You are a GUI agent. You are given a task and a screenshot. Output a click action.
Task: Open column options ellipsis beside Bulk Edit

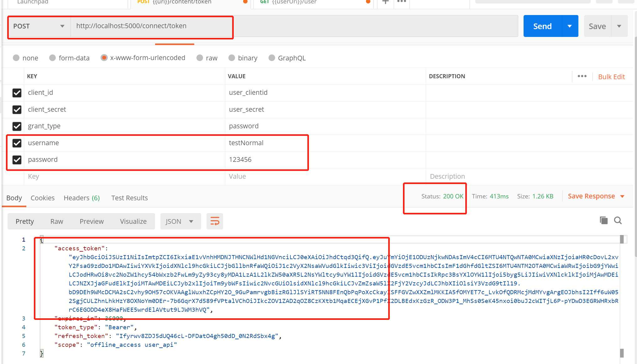click(x=582, y=76)
